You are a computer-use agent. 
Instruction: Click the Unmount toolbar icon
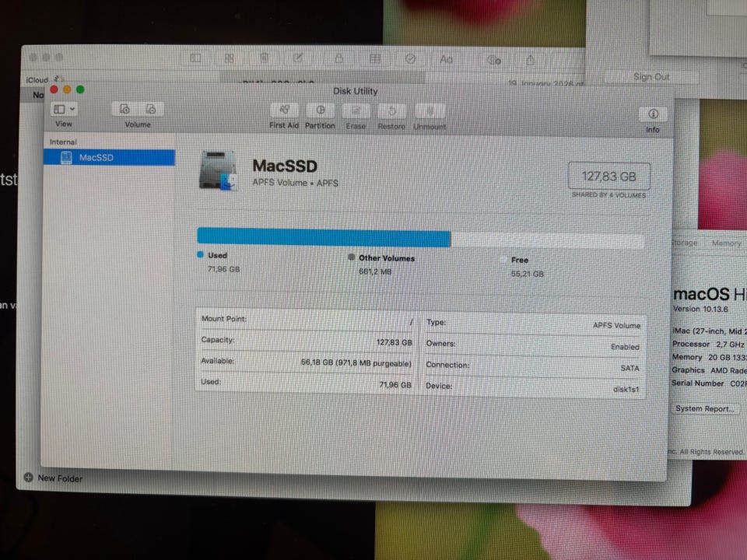430,111
